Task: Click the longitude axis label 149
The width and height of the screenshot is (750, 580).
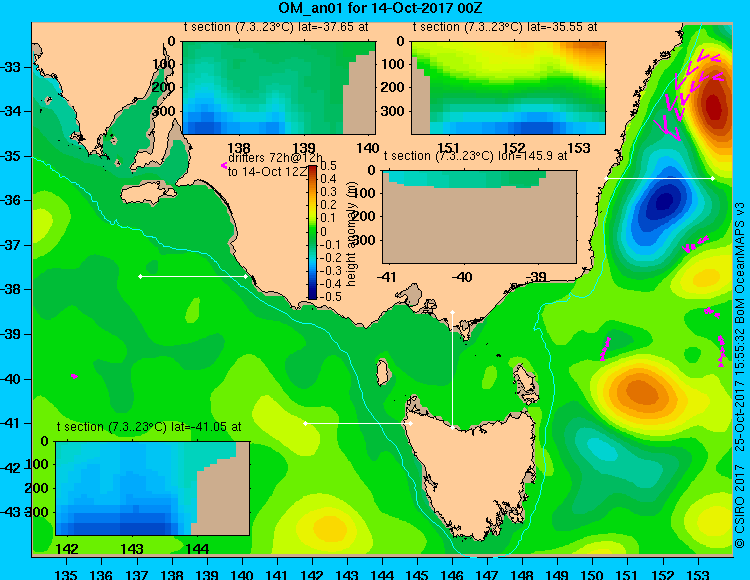Action: (557, 574)
